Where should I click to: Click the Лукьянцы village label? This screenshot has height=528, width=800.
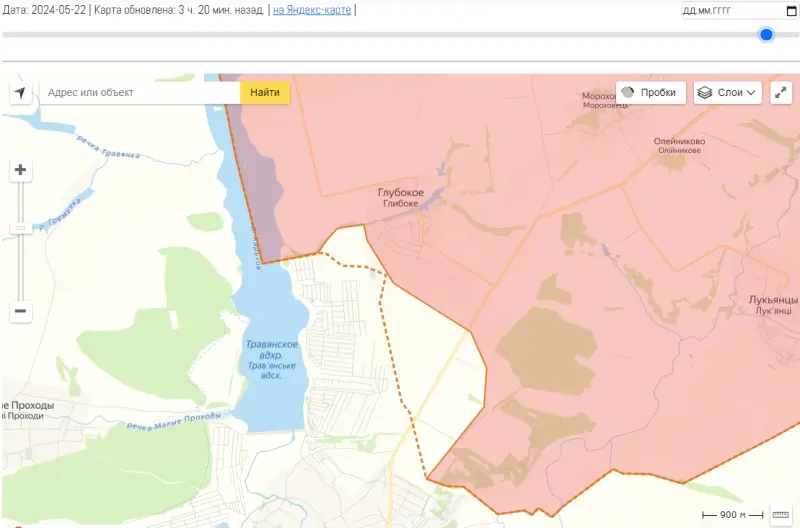[773, 300]
